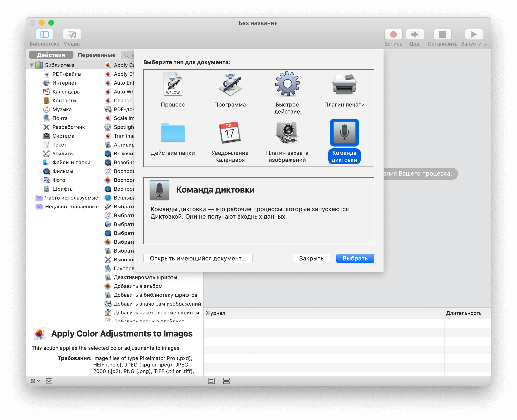The image size is (517, 420).
Task: Select the Trim Images action row
Action: click(x=119, y=136)
